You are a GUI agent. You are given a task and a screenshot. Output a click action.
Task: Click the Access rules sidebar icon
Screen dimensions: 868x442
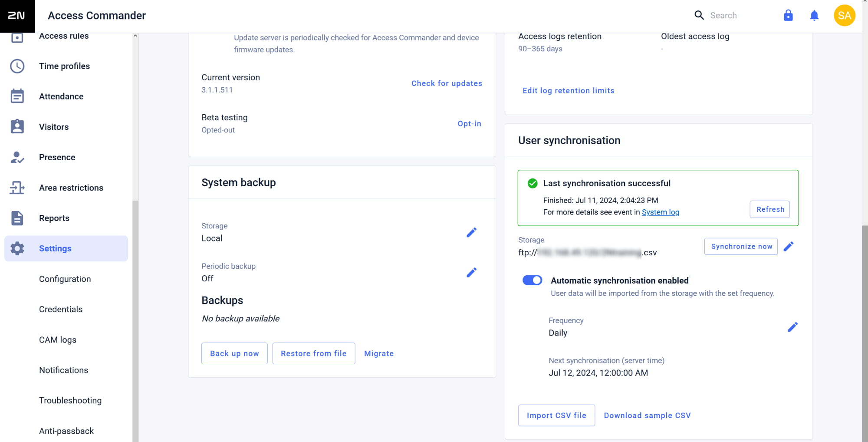(x=17, y=38)
